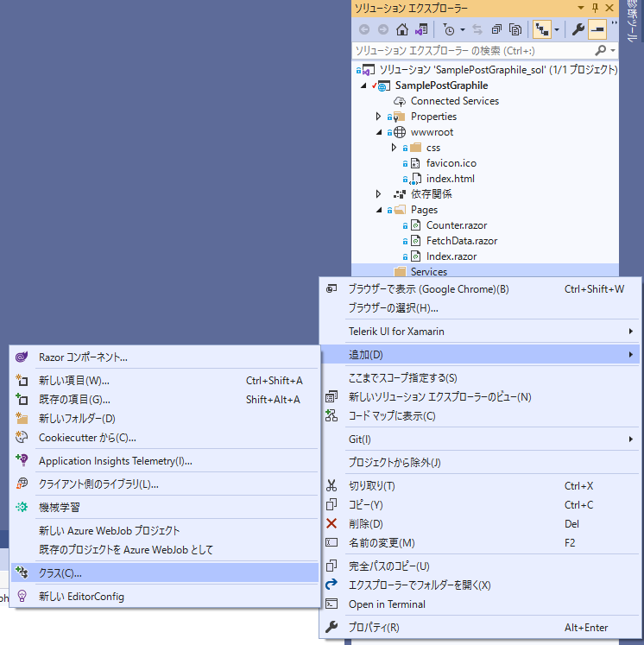
Task: Click the 完全パスのコピー(U) icon
Action: coord(331,566)
